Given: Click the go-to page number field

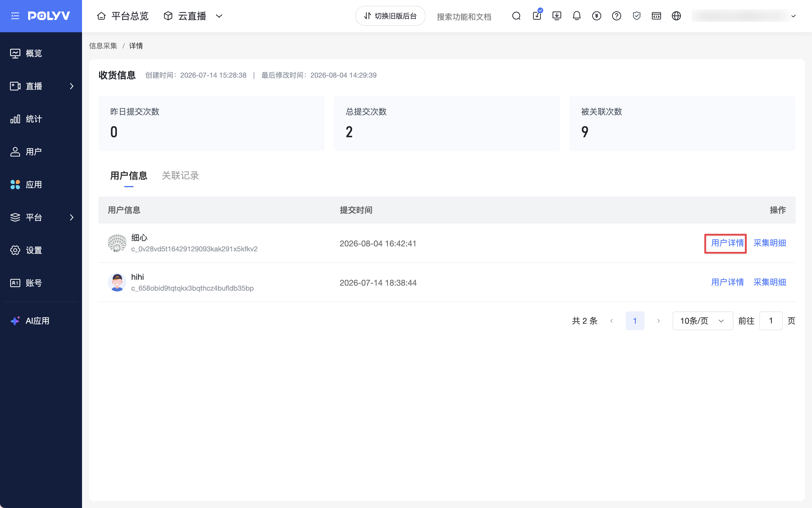Looking at the screenshot, I should tap(771, 321).
